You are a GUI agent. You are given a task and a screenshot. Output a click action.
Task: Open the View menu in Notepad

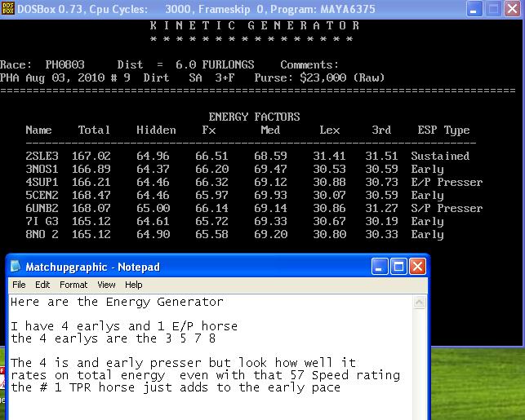point(106,285)
